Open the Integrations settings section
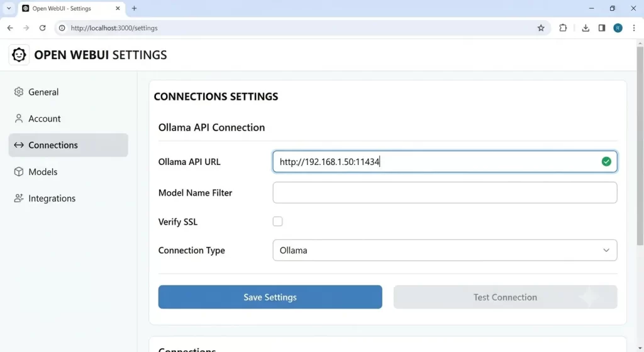Image resolution: width=644 pixels, height=352 pixels. point(68,198)
